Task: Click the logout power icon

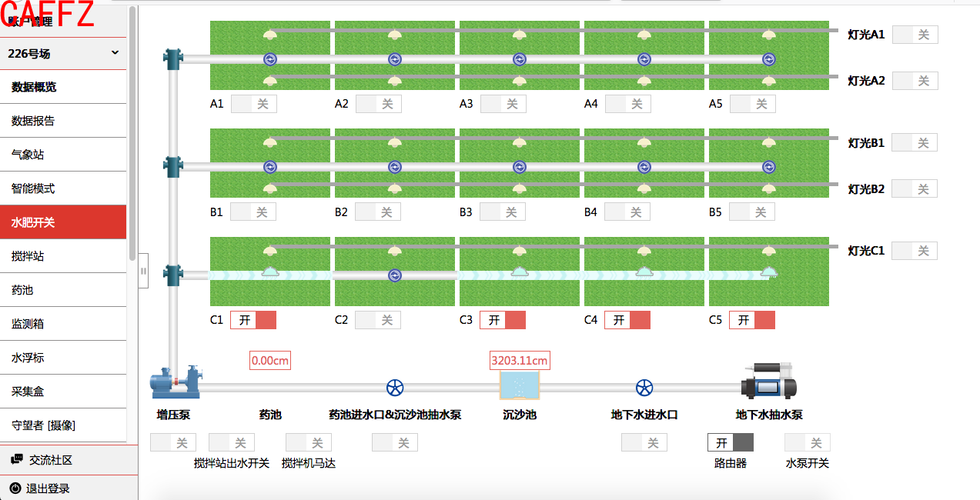Action: (x=16, y=488)
